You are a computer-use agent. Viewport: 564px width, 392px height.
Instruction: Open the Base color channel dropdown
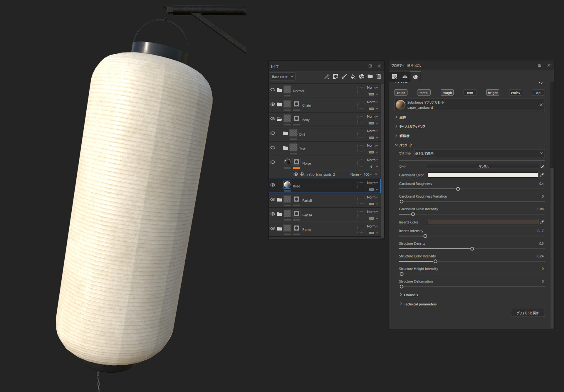tap(282, 77)
